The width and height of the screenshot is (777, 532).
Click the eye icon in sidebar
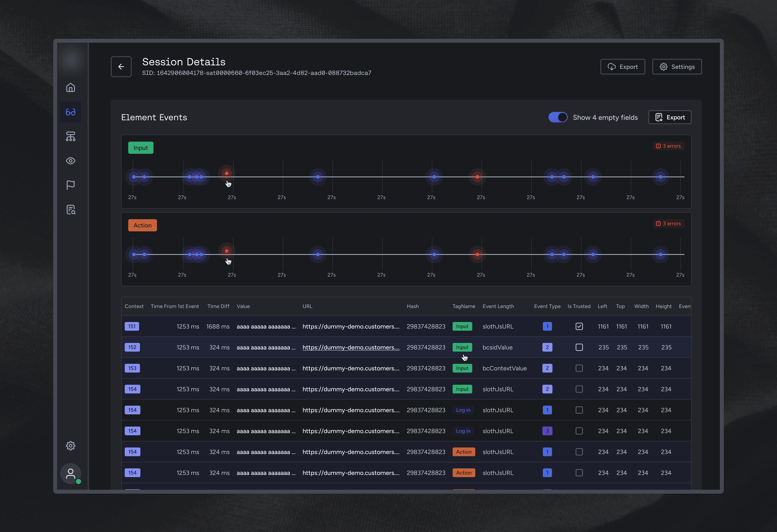click(x=71, y=161)
